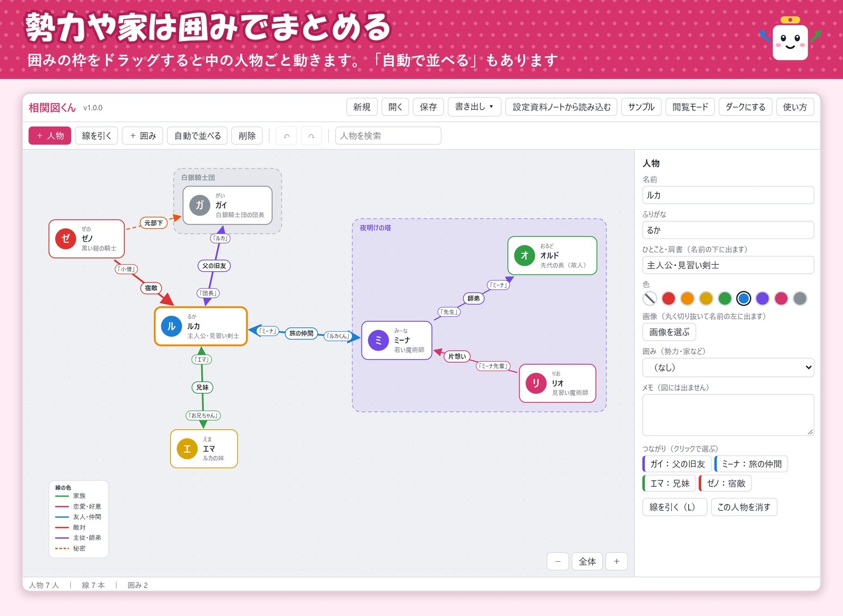Click the リオ pink avatar circle
The height and width of the screenshot is (616, 843).
[x=536, y=383]
